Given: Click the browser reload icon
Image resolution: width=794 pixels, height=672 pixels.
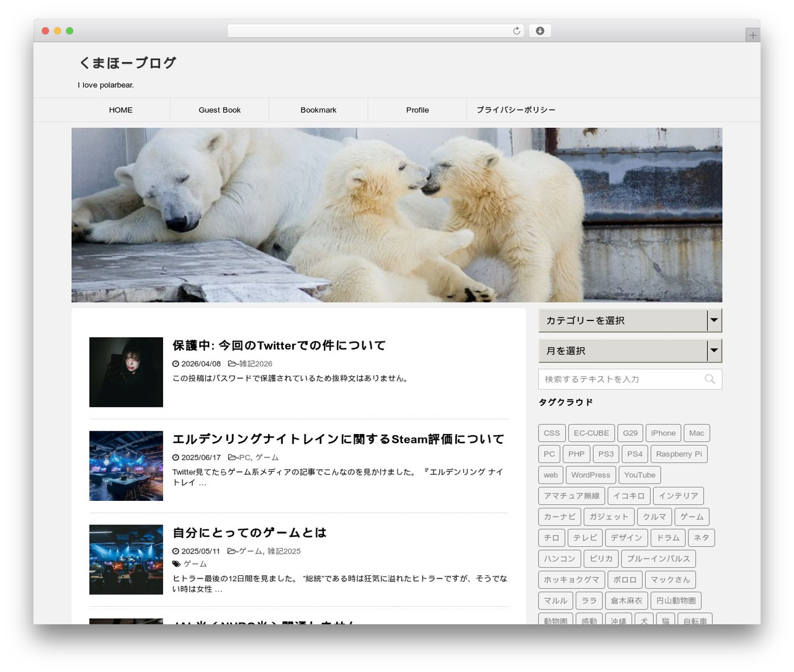Looking at the screenshot, I should coord(516,31).
